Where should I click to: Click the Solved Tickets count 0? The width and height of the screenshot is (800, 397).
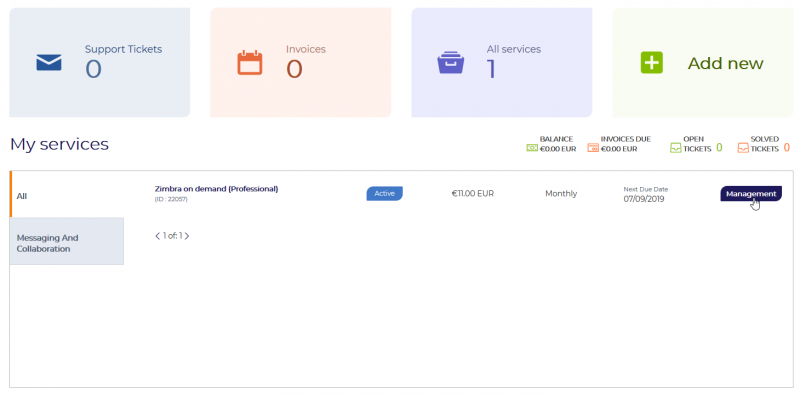pyautogui.click(x=786, y=148)
